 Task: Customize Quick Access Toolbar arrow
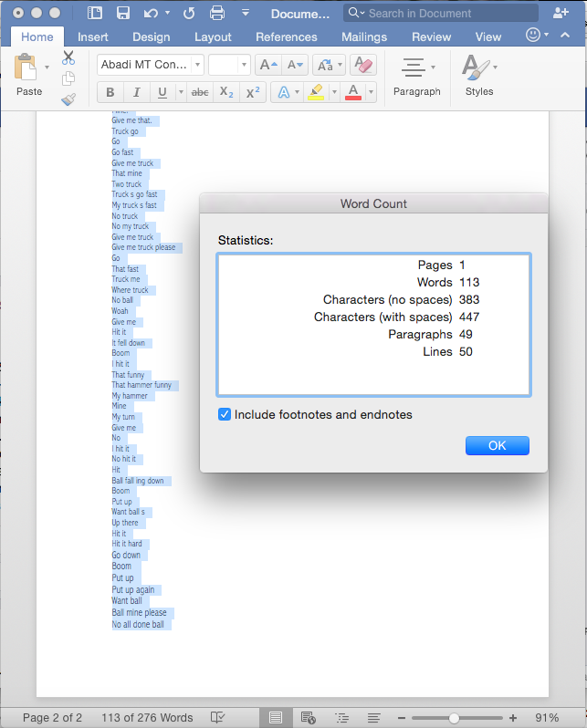coord(246,13)
